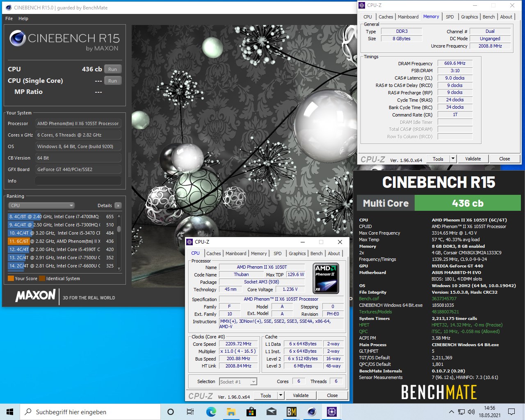
Task: Select ranking row Intel Core i5-3470
Action: coord(62,233)
